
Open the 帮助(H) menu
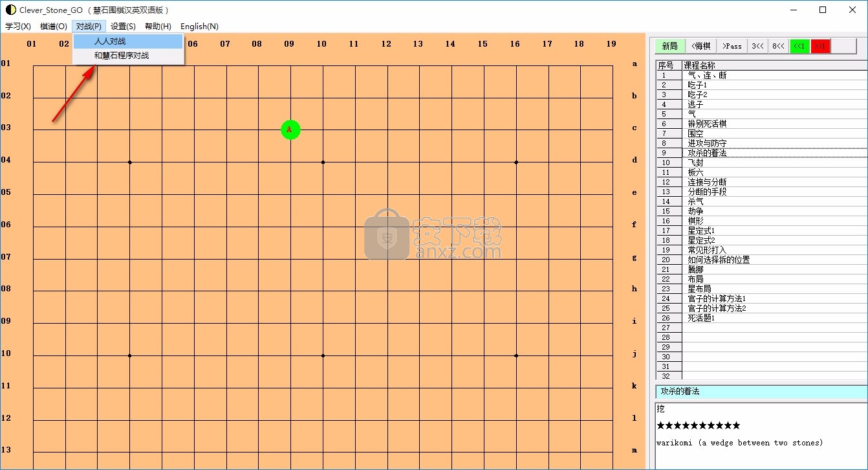(x=158, y=27)
